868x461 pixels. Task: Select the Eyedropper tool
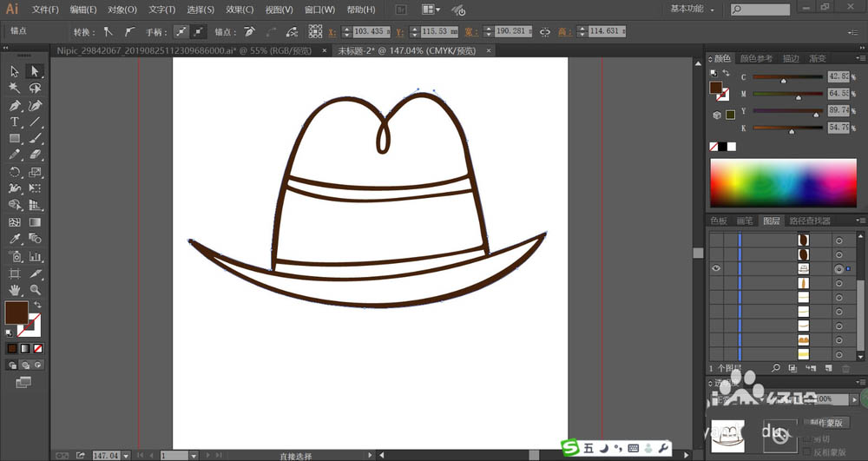click(15, 239)
